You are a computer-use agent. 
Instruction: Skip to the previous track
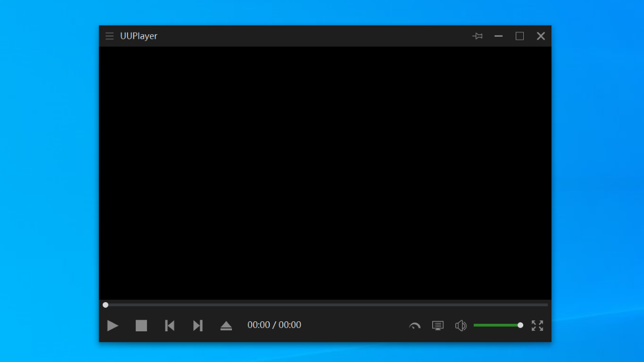pos(170,326)
